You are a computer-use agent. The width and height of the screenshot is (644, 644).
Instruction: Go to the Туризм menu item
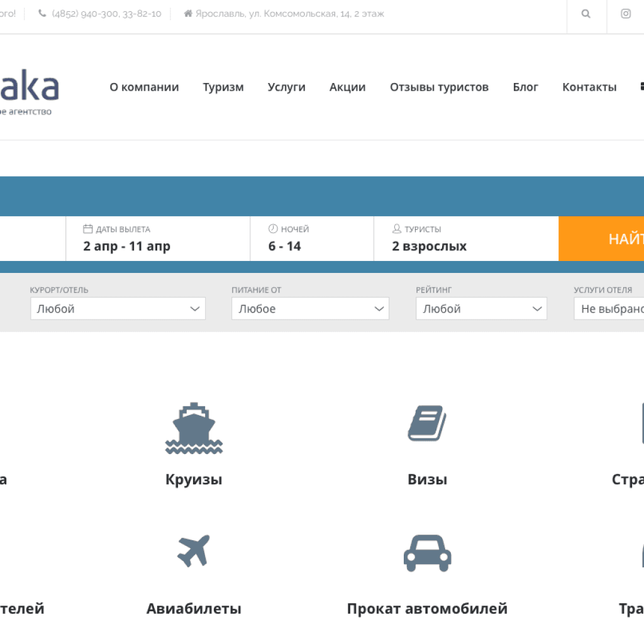point(223,87)
